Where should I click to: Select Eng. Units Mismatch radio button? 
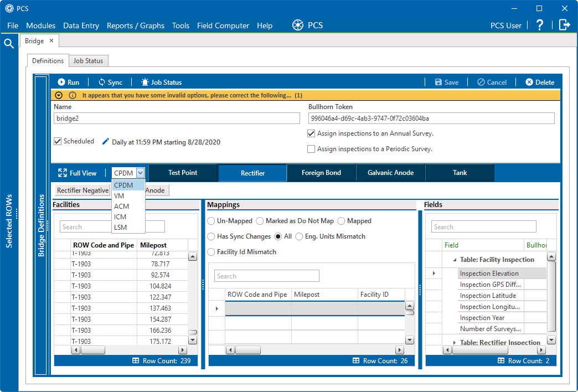point(299,236)
